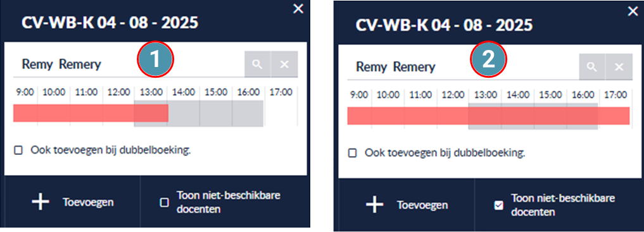The width and height of the screenshot is (644, 232).
Task: Click the Toevoegen button in left panel
Action: [x=73, y=202]
